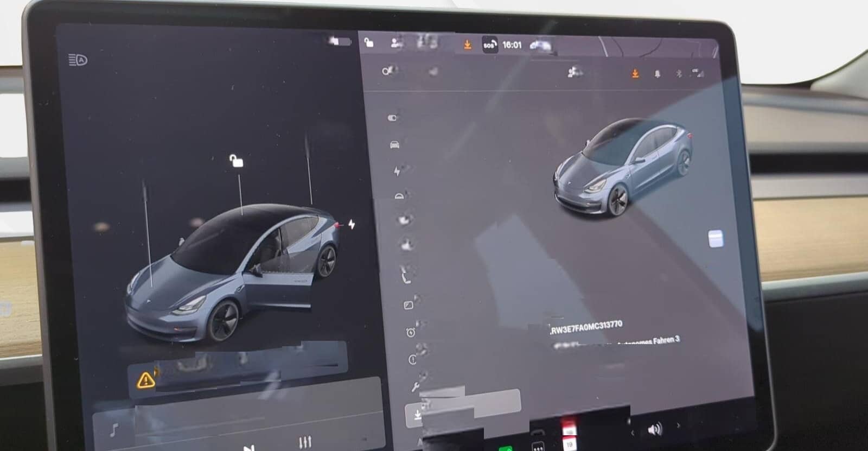Tap the 16:01 clock display
This screenshot has height=451, width=868.
click(512, 45)
